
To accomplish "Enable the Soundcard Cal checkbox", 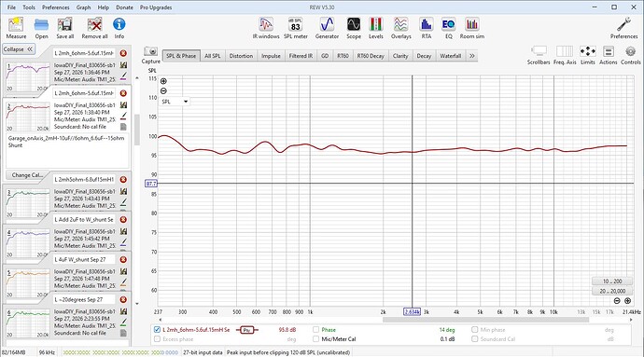I will pos(475,339).
